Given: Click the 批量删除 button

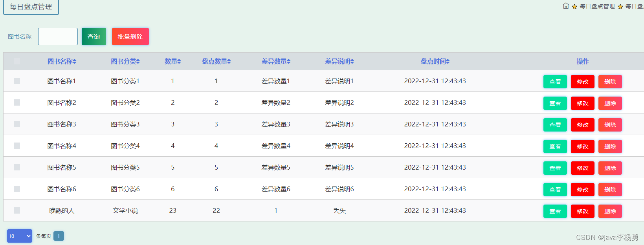Looking at the screenshot, I should [x=130, y=37].
